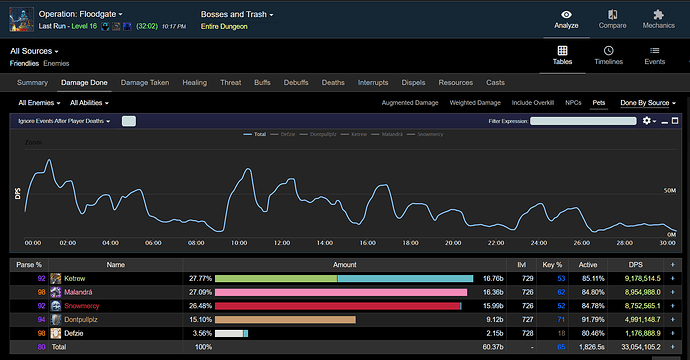Click the plus icon in the table header
The width and height of the screenshot is (690, 360).
[x=672, y=264]
